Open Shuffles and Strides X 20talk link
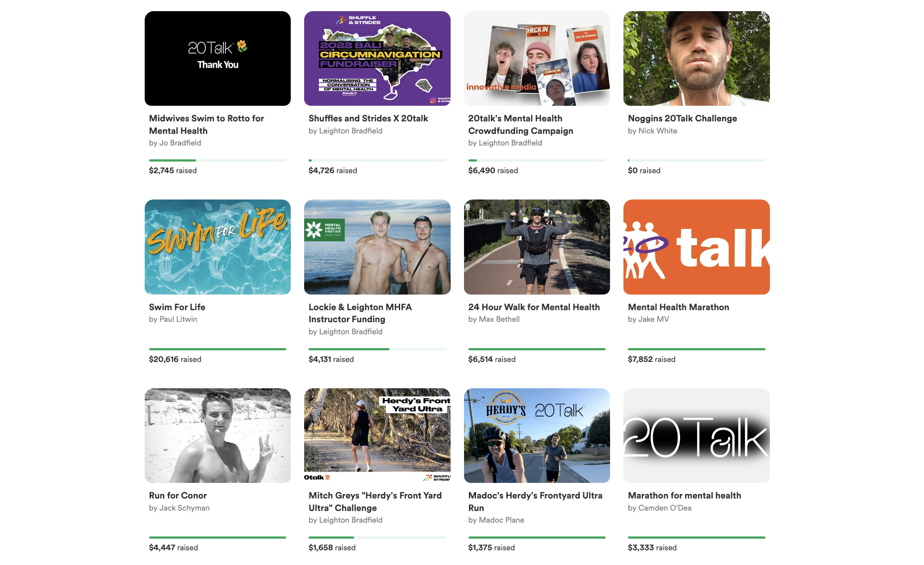The image size is (924, 565). (x=368, y=118)
